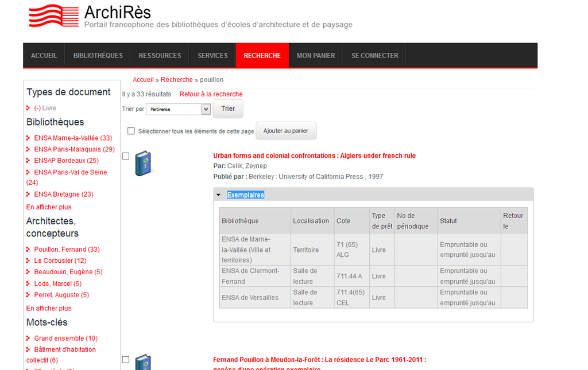Click the blue book icon for Urban forms
This screenshot has height=370, width=588.
coord(143,163)
